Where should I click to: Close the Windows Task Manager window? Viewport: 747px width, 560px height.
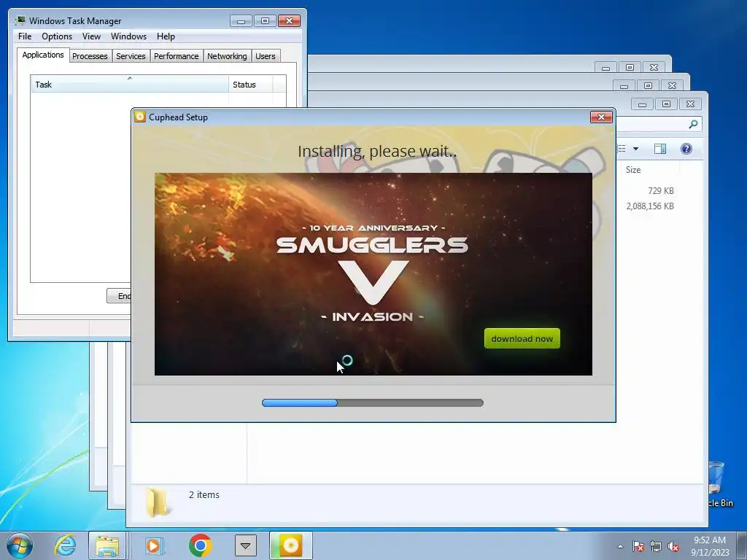click(x=289, y=21)
